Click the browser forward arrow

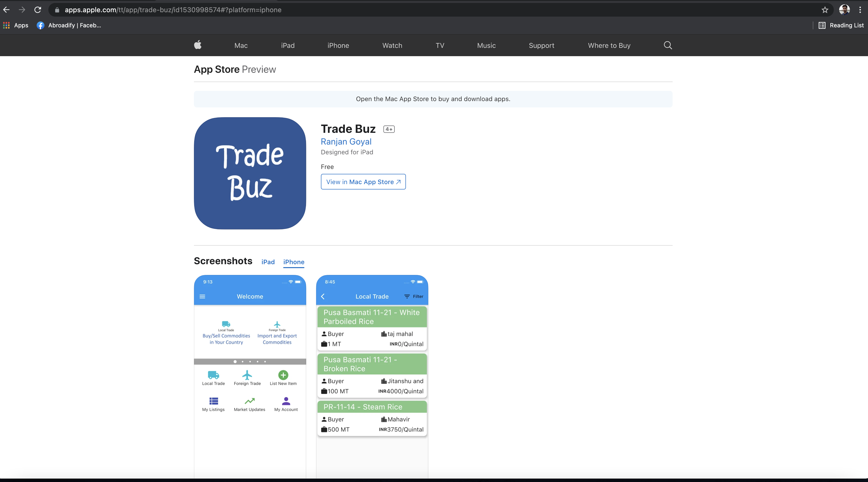[x=22, y=10]
